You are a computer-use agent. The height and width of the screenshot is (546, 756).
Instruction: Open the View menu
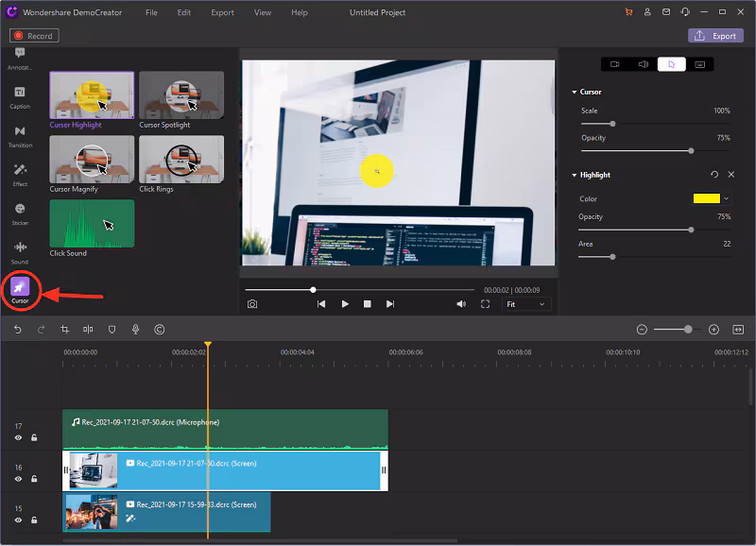pyautogui.click(x=263, y=12)
